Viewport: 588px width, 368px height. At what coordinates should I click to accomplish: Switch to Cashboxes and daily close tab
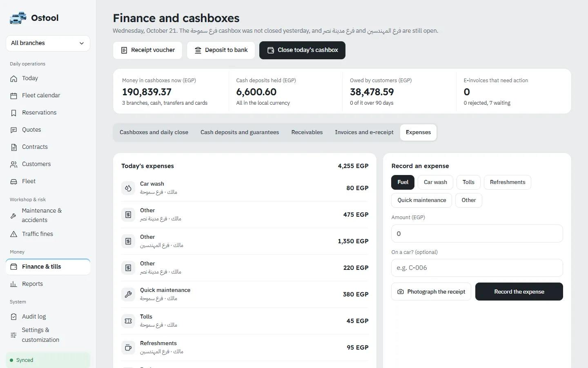point(154,132)
